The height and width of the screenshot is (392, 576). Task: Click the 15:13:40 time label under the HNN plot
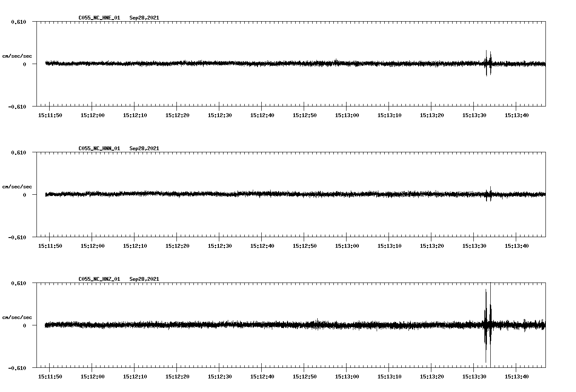517,246
